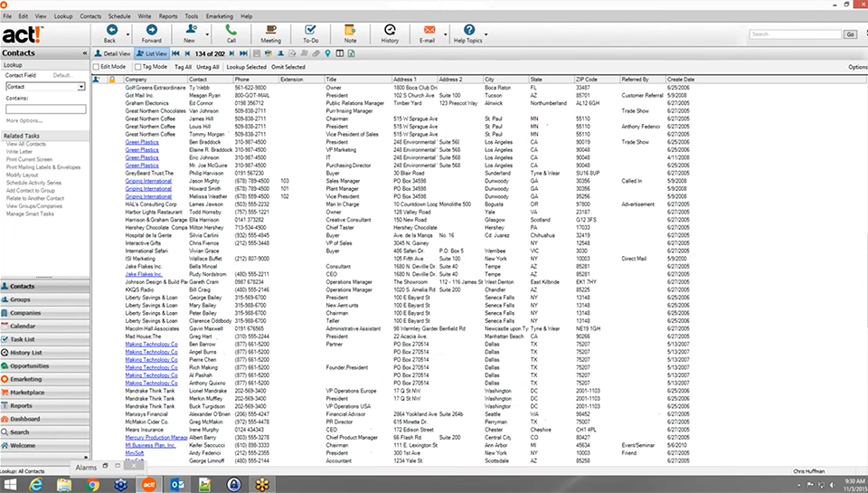Open the Contact Field dropdown
The image size is (868, 493).
pos(81,87)
